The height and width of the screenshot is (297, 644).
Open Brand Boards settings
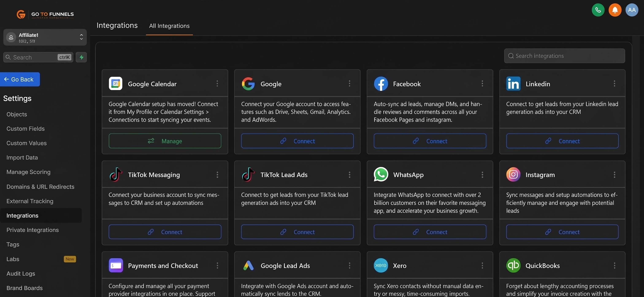click(24, 288)
